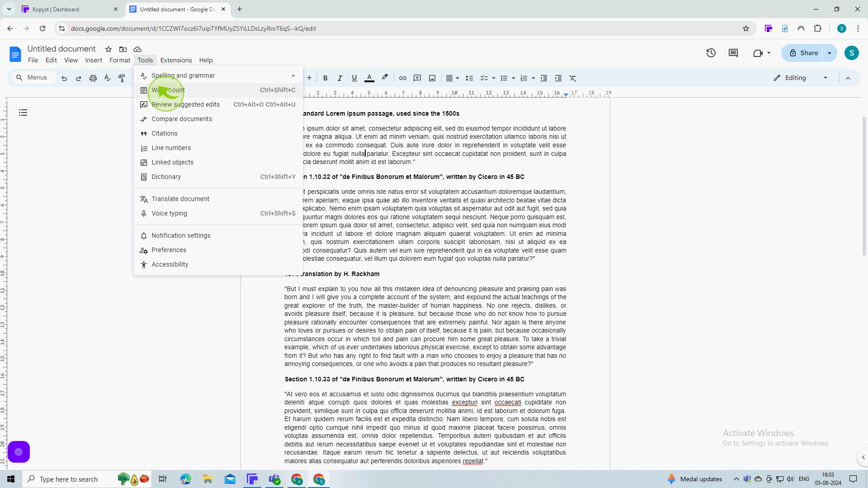Star the Untitled document

click(108, 49)
